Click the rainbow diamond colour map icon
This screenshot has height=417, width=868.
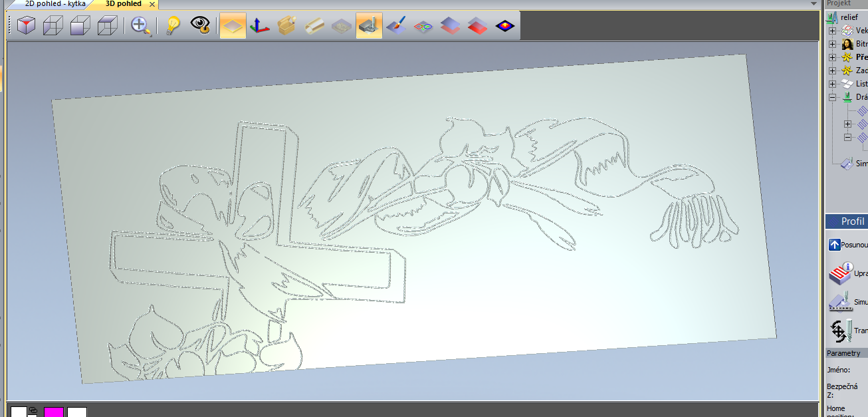pos(423,26)
